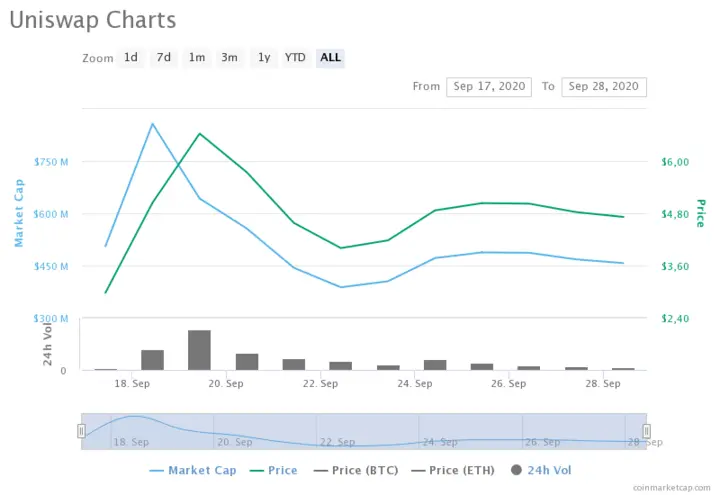Image resolution: width=720 pixels, height=495 pixels.
Task: Toggle Price (ETH) series in legend
Action: click(453, 471)
